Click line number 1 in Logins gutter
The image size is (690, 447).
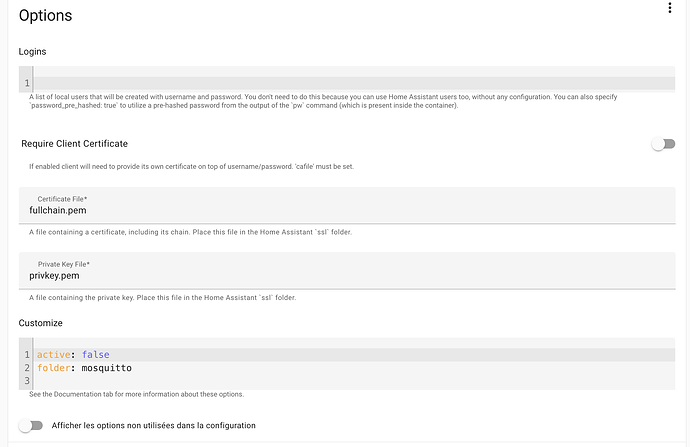(27, 83)
